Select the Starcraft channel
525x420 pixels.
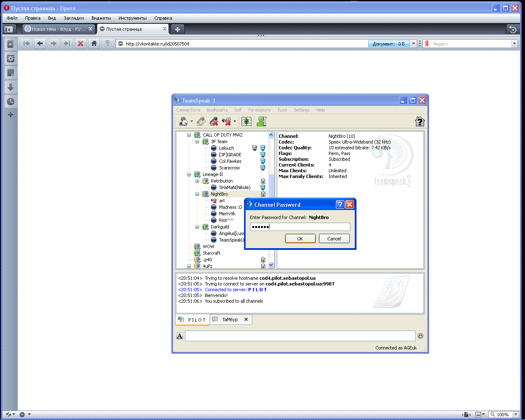(212, 253)
